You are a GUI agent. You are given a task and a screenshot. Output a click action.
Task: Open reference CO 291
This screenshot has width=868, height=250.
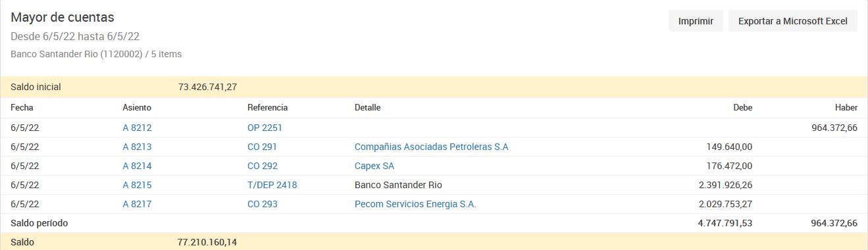coord(262,147)
